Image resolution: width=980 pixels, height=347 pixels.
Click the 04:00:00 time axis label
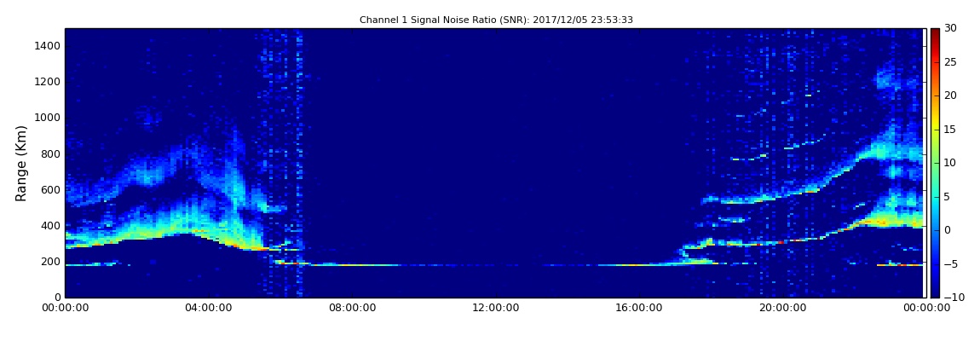click(208, 309)
